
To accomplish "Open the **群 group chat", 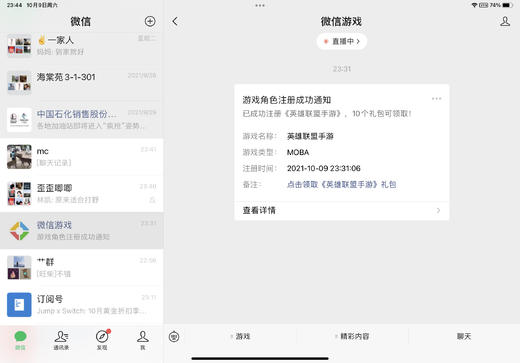I will (x=82, y=268).
